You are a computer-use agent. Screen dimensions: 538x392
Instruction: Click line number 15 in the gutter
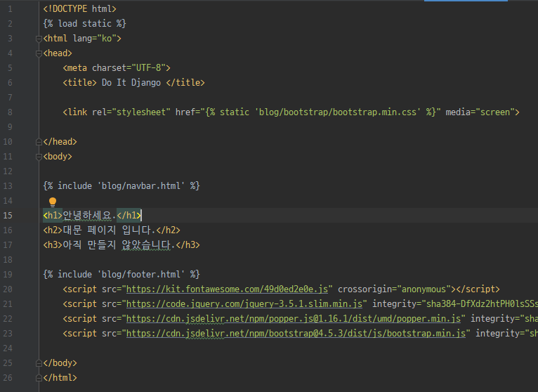click(x=8, y=216)
